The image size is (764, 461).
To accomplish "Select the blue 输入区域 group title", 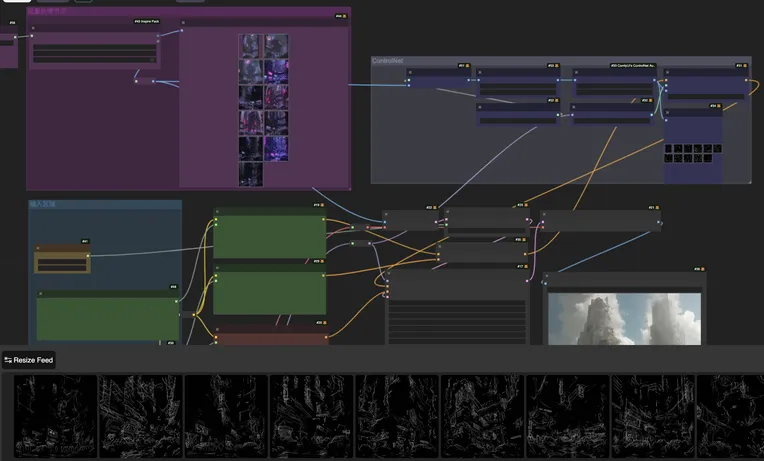I will point(42,204).
